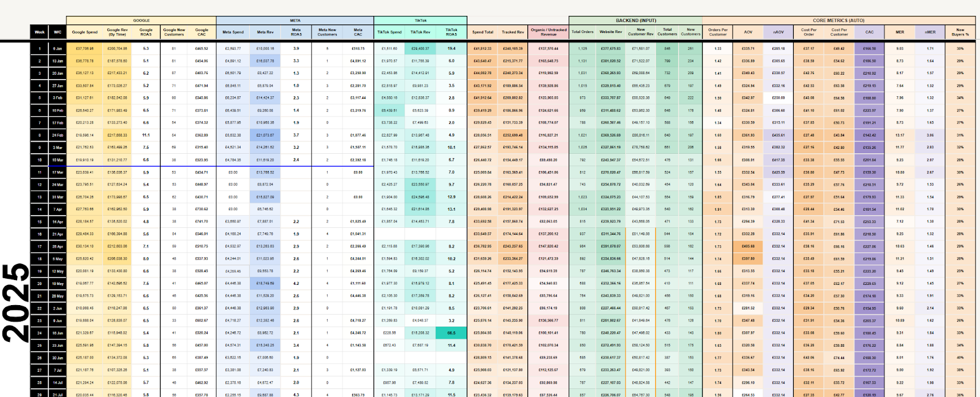This screenshot has width=980, height=397.
Task: Click the Total Customers column header
Action: [667, 32]
